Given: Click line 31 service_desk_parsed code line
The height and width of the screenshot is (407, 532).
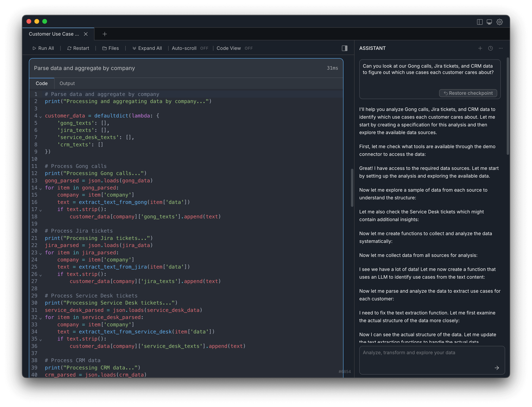Looking at the screenshot, I should pos(124,310).
